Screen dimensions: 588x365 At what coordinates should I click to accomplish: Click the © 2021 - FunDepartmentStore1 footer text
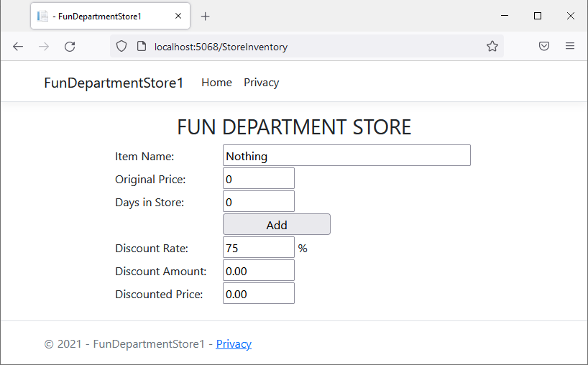click(x=124, y=343)
